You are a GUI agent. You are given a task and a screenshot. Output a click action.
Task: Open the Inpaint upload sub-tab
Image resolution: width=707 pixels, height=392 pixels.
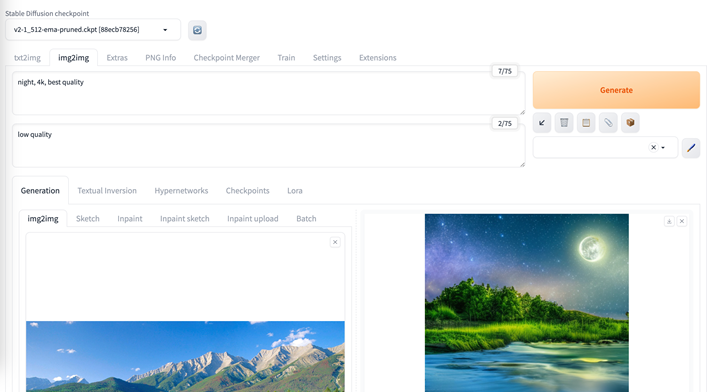point(252,218)
